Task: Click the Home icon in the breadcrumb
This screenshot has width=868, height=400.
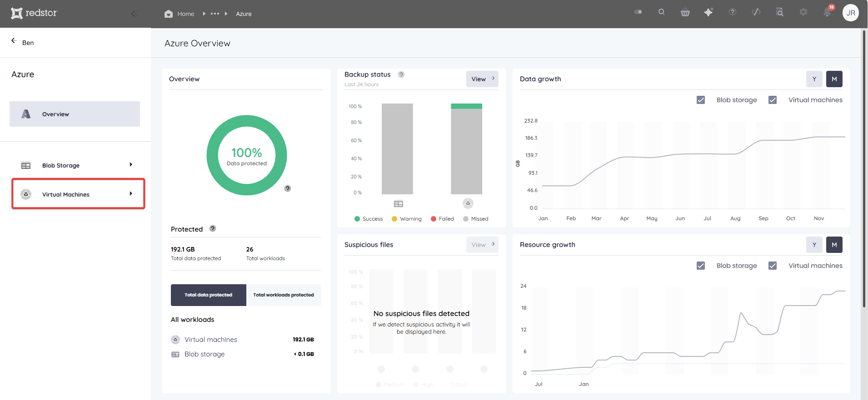Action: coord(169,14)
